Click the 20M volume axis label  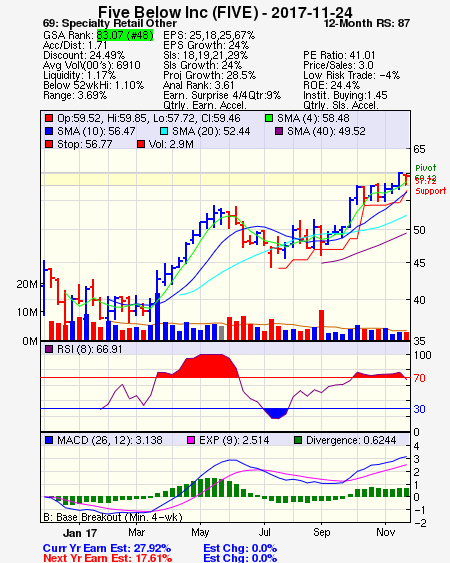(27, 284)
